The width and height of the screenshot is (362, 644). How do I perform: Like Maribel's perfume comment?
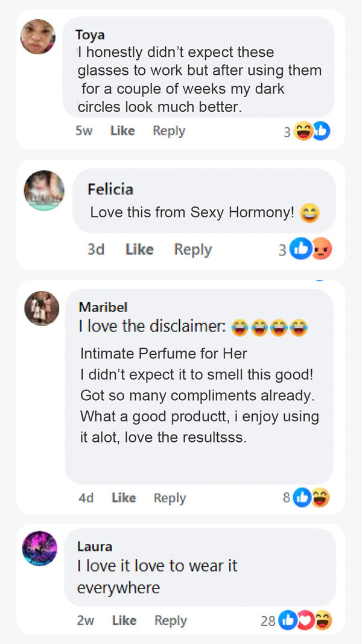(124, 498)
